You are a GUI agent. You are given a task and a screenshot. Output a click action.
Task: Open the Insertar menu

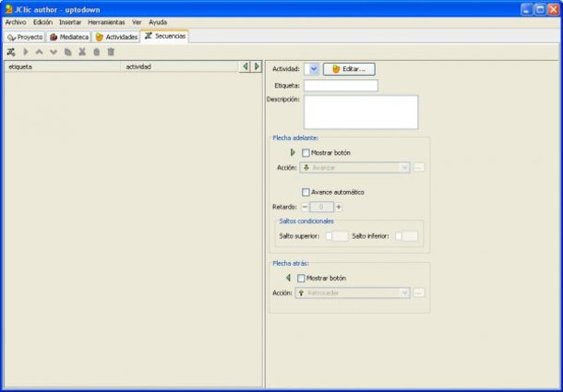(70, 22)
